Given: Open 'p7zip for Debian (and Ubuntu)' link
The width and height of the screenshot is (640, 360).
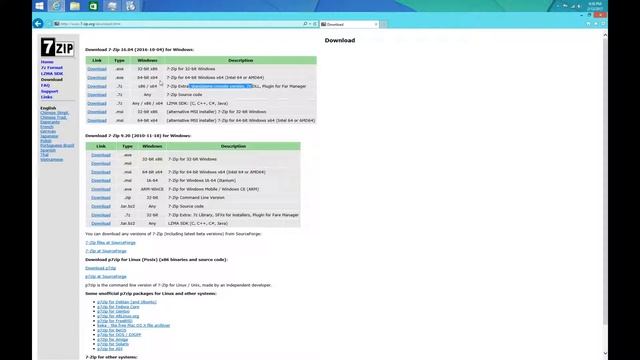Looking at the screenshot, I should [127, 302].
